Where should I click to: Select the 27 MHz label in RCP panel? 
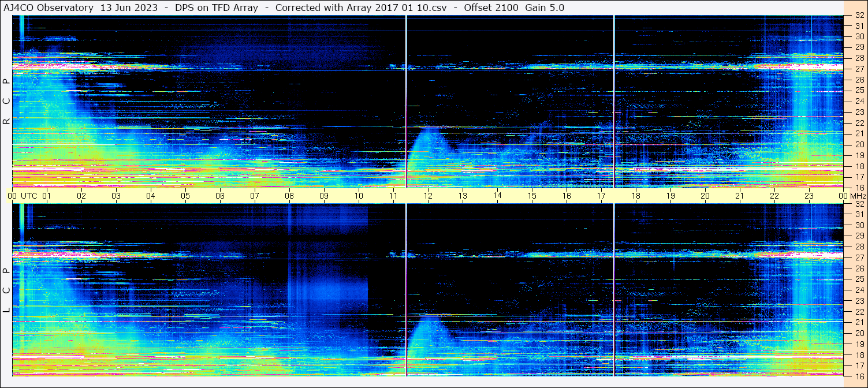tap(858, 69)
